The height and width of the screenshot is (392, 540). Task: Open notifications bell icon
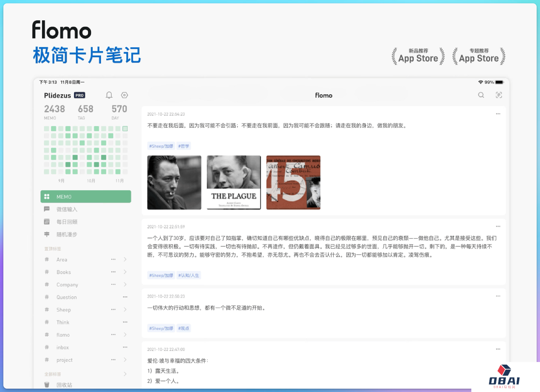[x=109, y=95]
